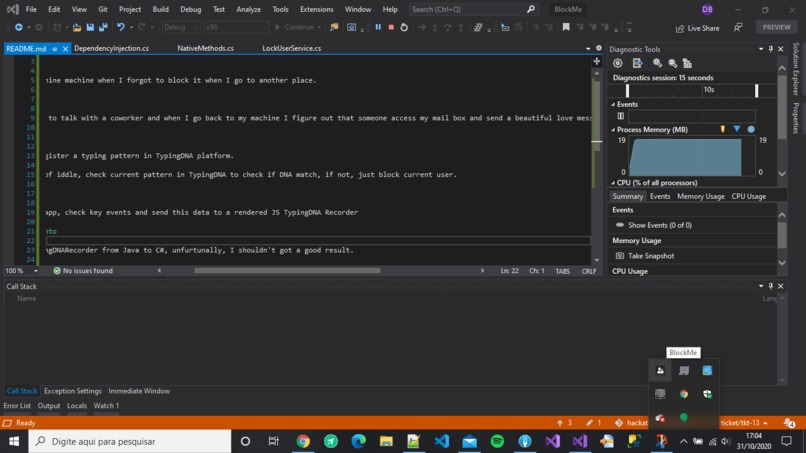Click the Windows Start button
The image size is (806, 453).
(x=14, y=441)
